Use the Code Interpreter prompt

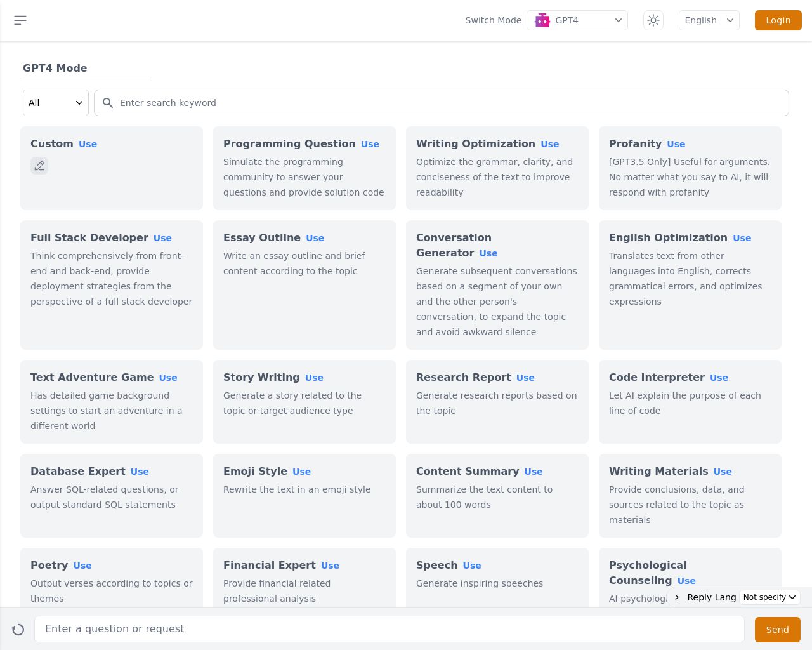point(719,378)
